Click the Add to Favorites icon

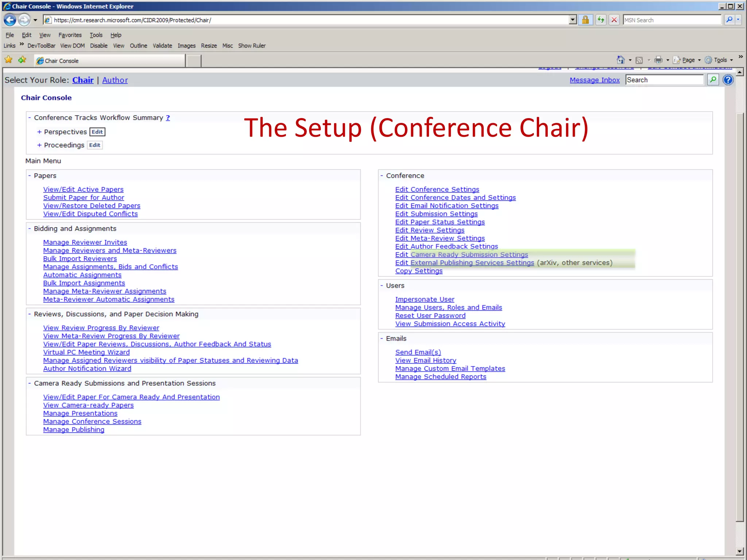point(22,60)
